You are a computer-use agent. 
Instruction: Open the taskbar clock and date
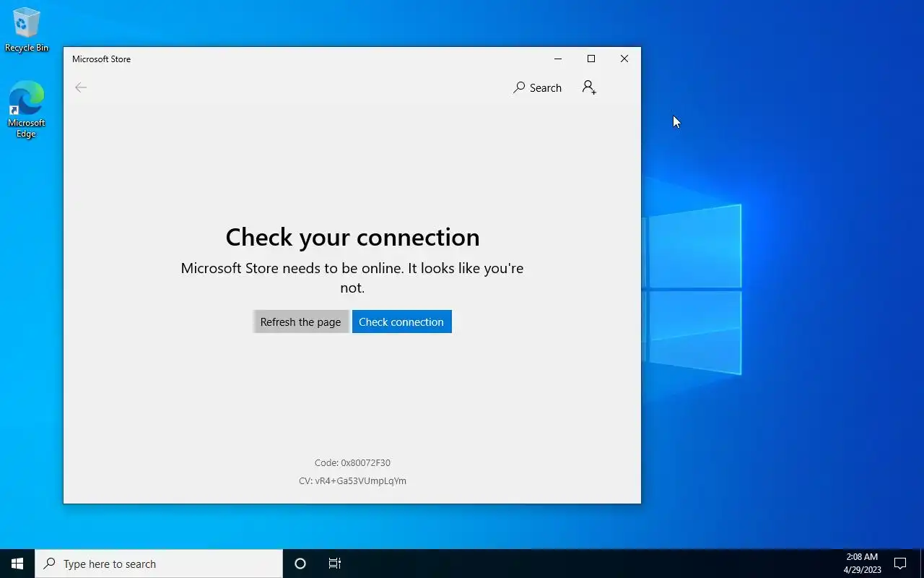862,564
